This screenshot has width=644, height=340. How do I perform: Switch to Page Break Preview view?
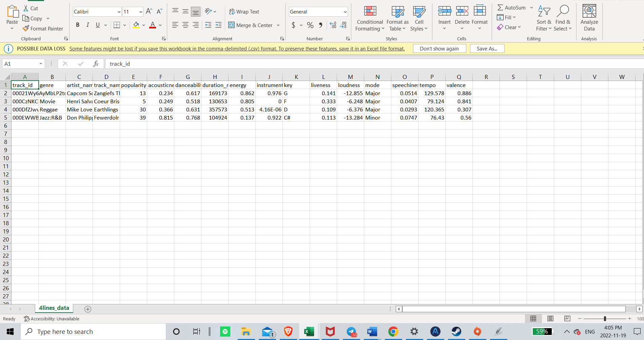[567, 319]
